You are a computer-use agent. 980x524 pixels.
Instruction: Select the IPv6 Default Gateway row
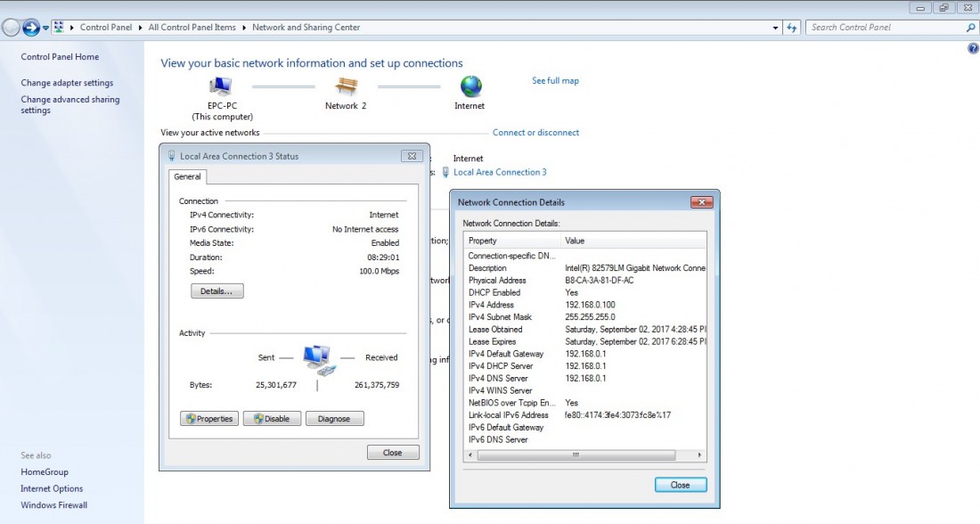click(x=586, y=427)
